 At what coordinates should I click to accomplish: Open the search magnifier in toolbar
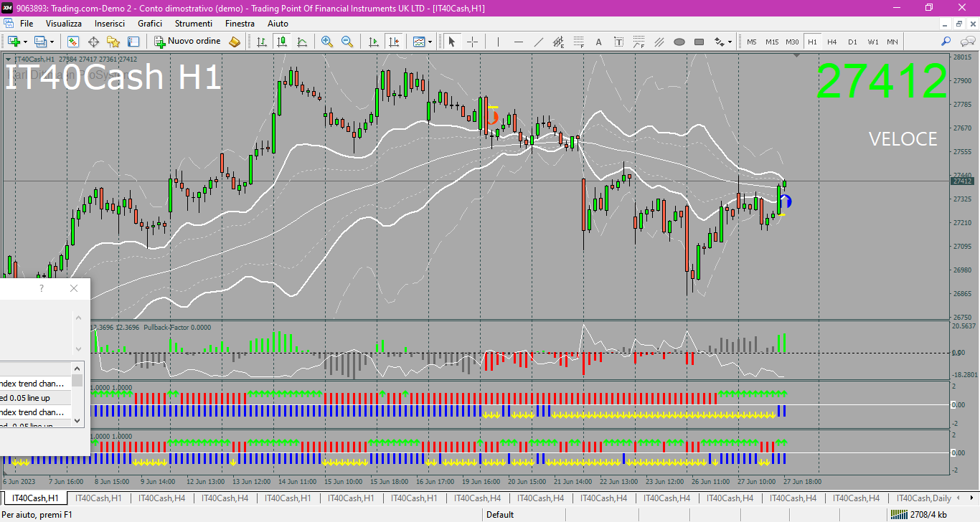[x=946, y=42]
